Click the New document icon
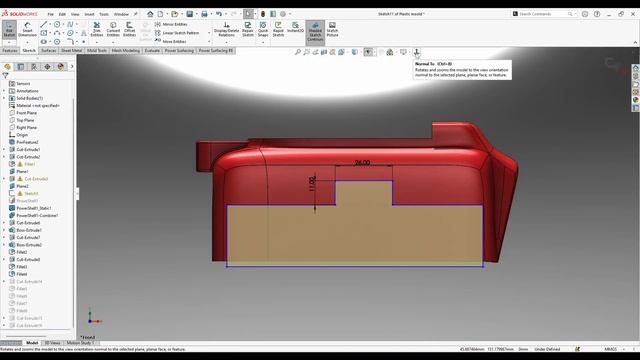Viewport: 640px width, 360px height. (x=161, y=14)
